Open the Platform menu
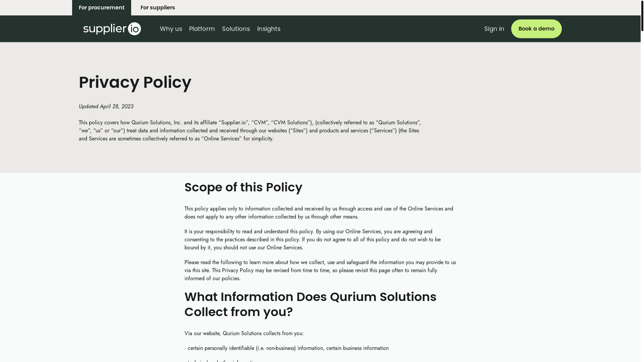644x362 pixels. tap(202, 29)
